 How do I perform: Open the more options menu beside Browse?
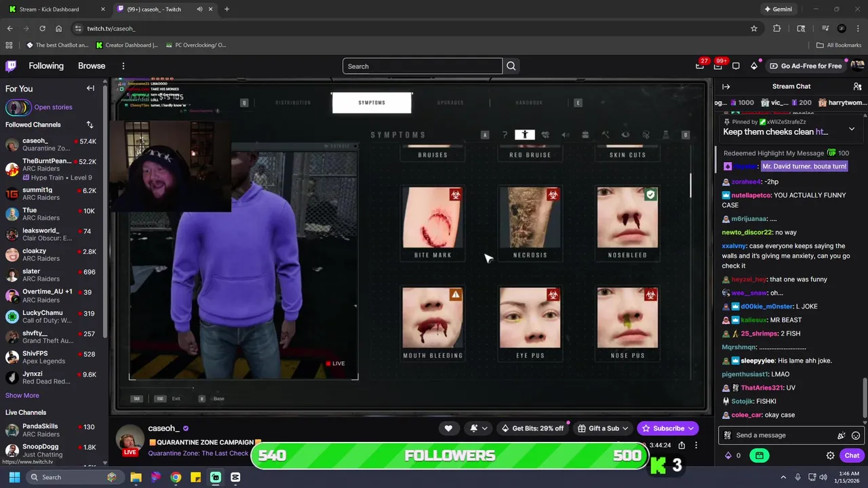tap(123, 66)
